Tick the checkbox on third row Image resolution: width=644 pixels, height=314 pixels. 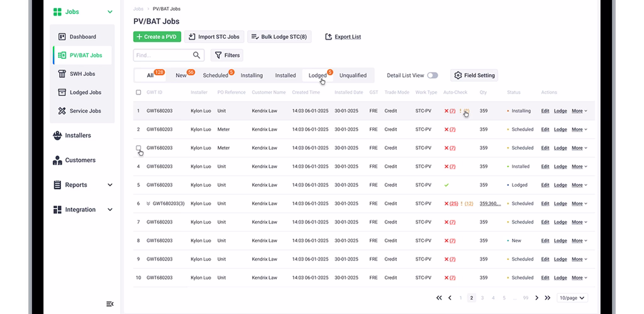(x=138, y=148)
